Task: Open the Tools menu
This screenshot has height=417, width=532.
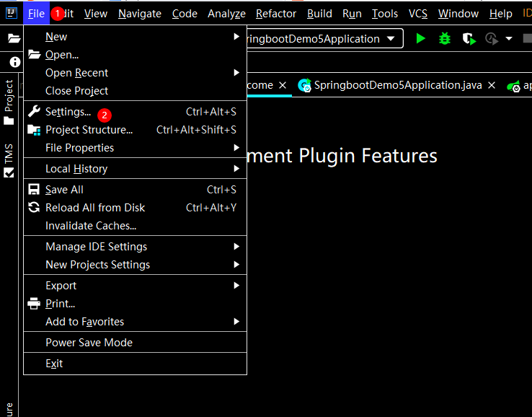Action: 385,14
